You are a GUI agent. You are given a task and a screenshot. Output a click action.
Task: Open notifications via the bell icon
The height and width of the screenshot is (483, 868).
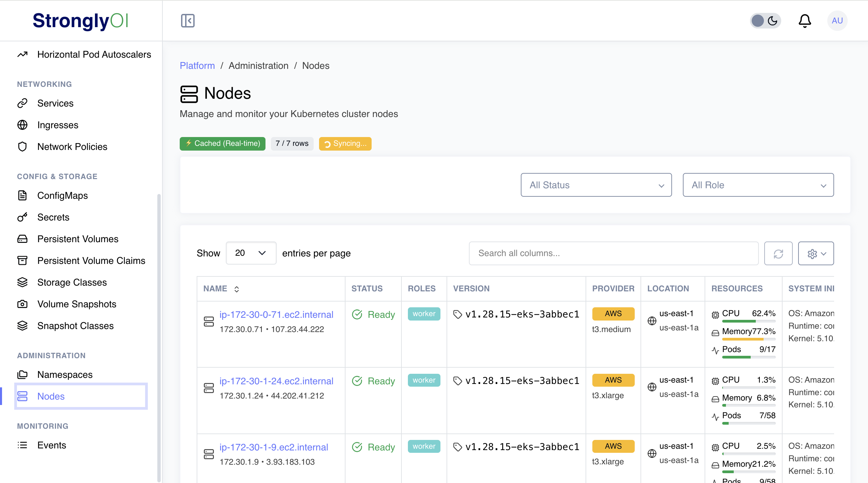tap(805, 21)
